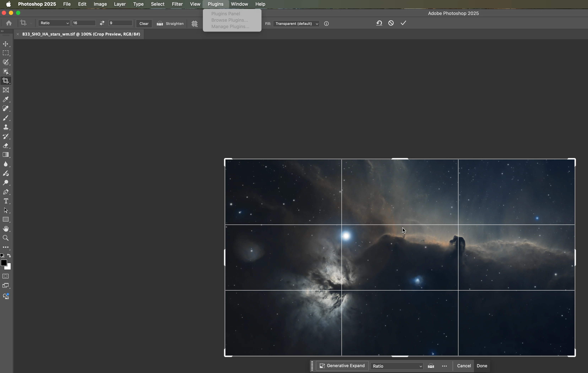This screenshot has width=588, height=373.
Task: Select the Clone Stamp tool
Action: [x=6, y=127]
